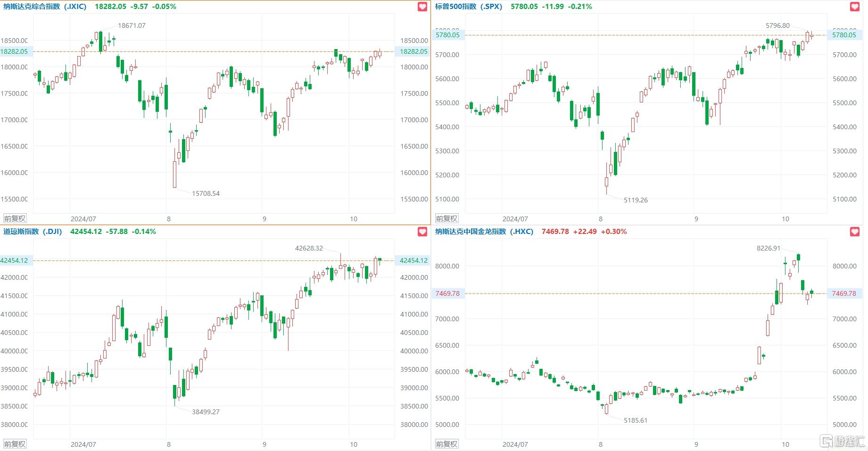Screen dimensions: 868x451
Task: Click the 8226.91 high label on the HXC chart
Action: pyautogui.click(x=769, y=248)
